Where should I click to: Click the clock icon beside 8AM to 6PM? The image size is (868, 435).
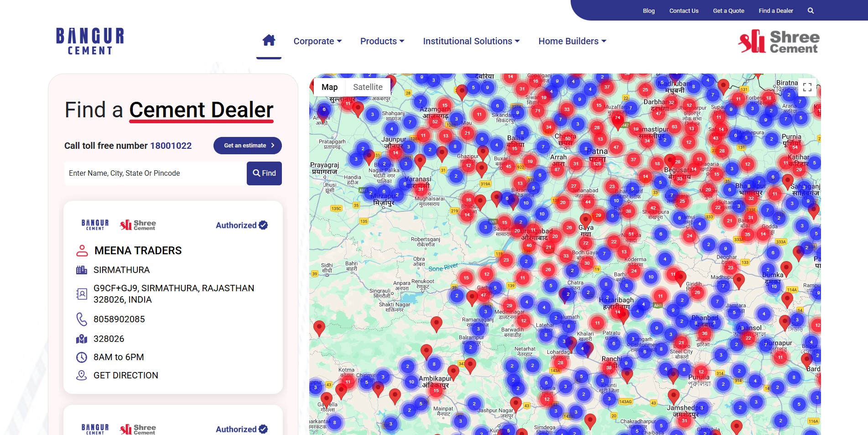(82, 357)
